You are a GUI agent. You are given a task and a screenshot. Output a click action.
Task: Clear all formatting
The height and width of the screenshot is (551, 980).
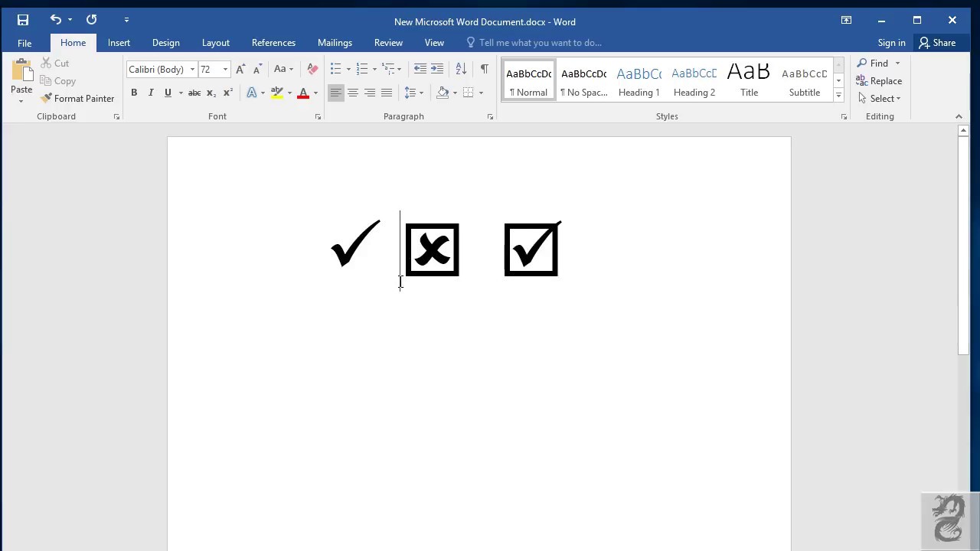(312, 69)
